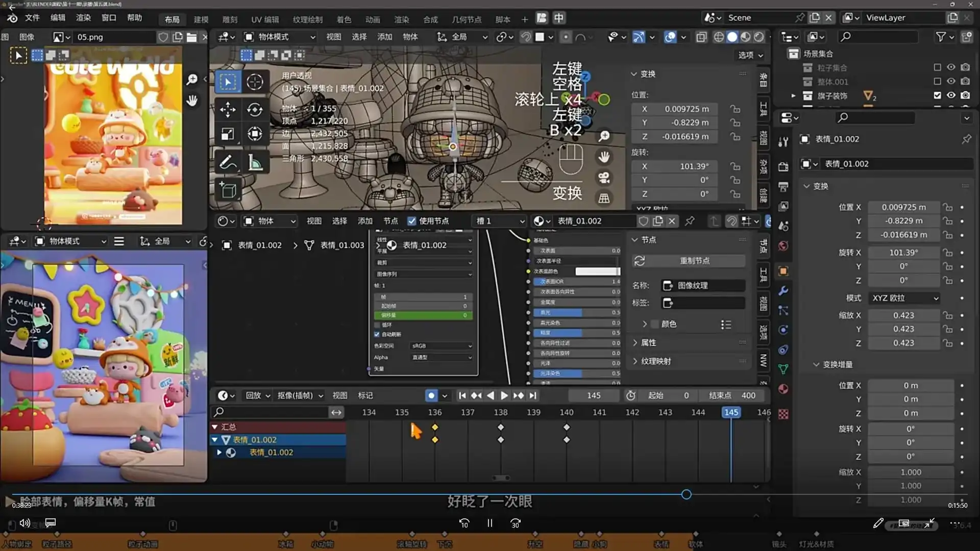Select the 3D Cursor tool
The image size is (980, 551).
255,82
